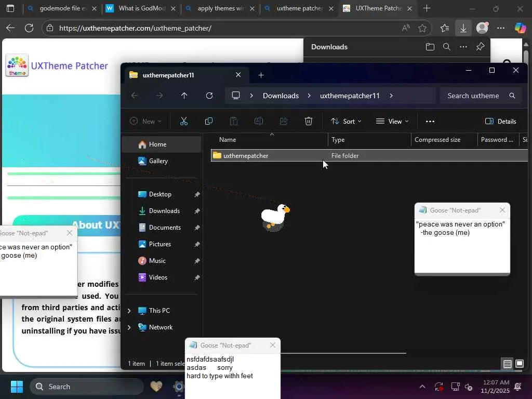The image size is (532, 399).
Task: Select the uxthemepatcher folder row
Action: [369, 155]
